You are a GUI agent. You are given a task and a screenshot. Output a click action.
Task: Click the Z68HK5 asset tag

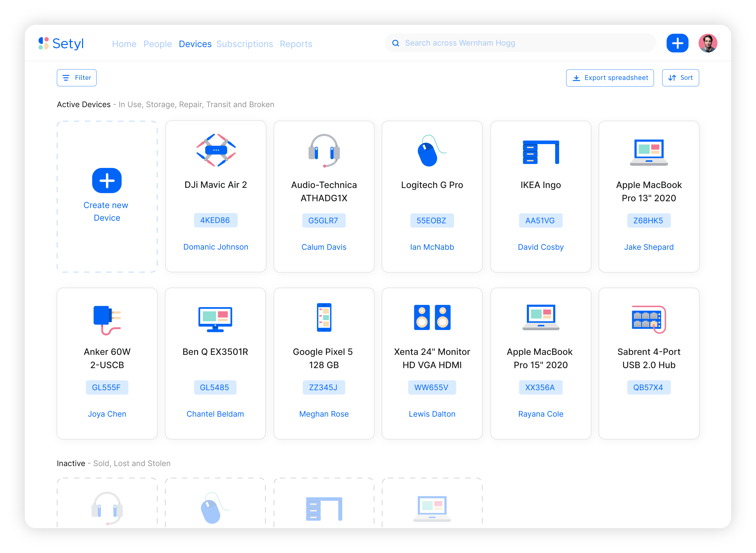(x=648, y=220)
